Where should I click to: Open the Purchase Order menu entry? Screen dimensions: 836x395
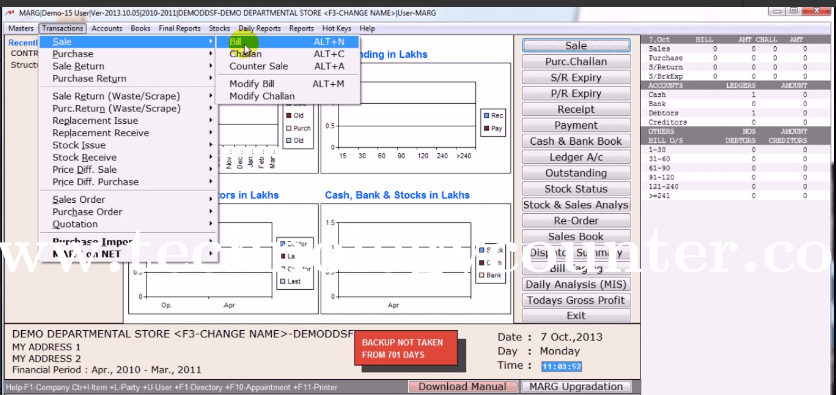point(128,212)
